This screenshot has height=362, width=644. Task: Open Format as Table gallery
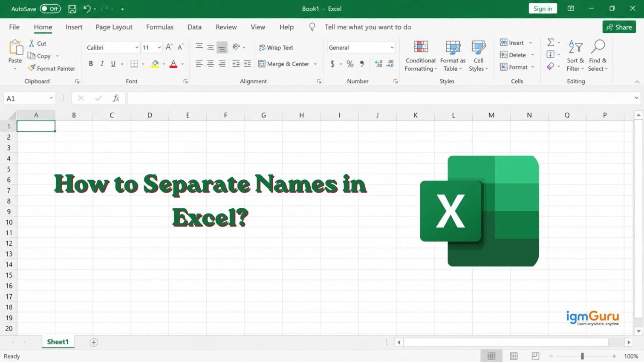[453, 56]
